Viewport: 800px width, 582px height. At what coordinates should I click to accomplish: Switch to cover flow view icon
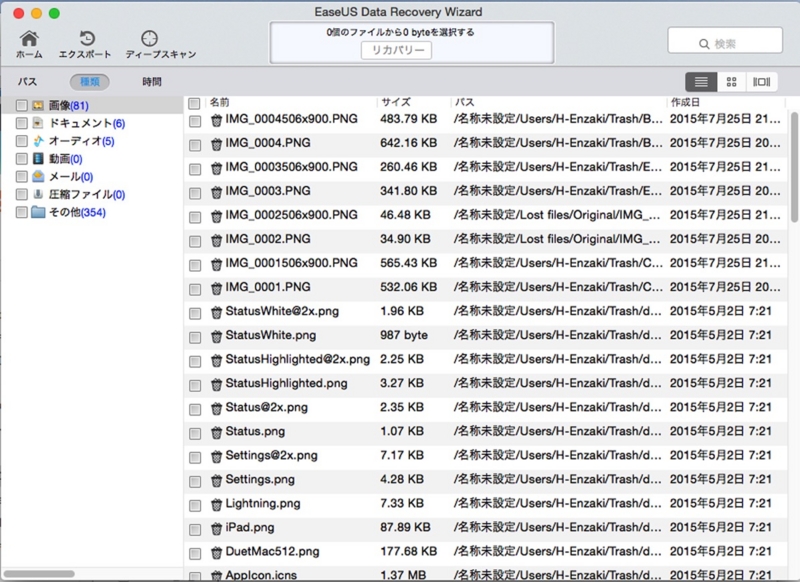[x=762, y=82]
